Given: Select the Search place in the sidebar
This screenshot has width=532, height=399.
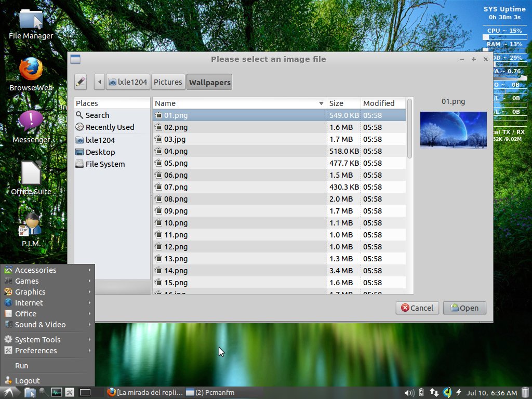Looking at the screenshot, I should [x=96, y=115].
